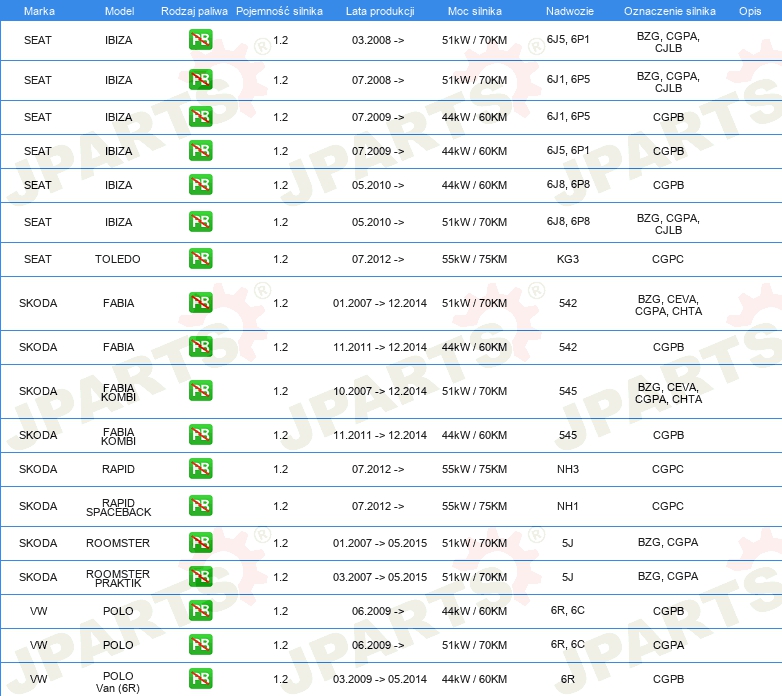Click fuel icon in IBIZA 05.2010 44kW row
The image size is (782, 696).
click(x=200, y=184)
